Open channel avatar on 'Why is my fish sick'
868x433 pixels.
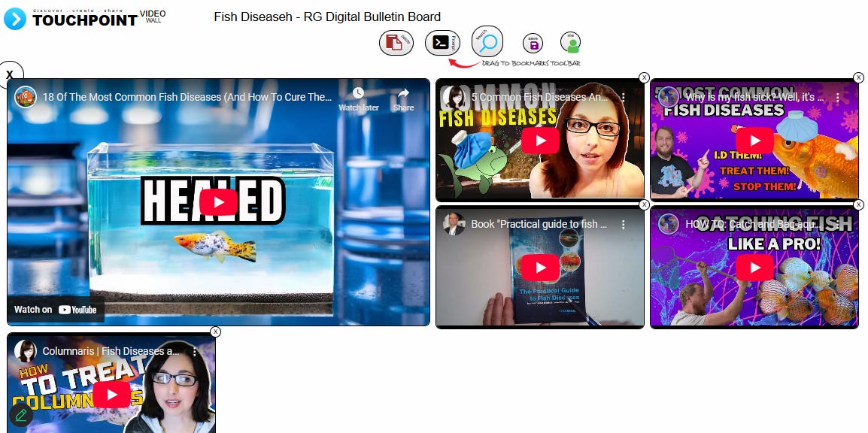pyautogui.click(x=668, y=97)
